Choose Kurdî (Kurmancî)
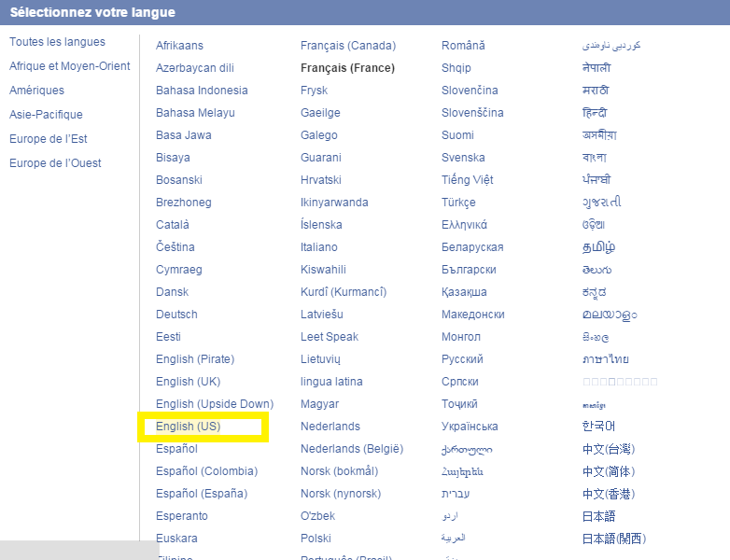The image size is (730, 560). coord(344,292)
